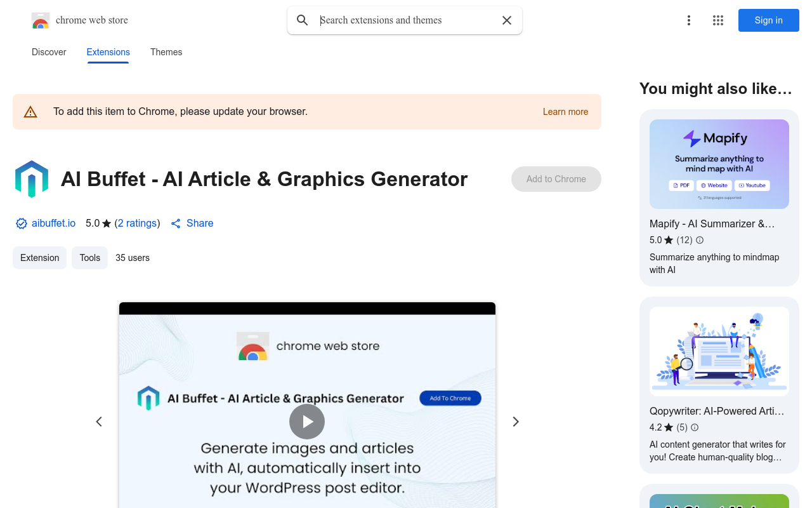This screenshot has height=508, width=812.
Task: Open the Themes tab
Action: click(166, 52)
